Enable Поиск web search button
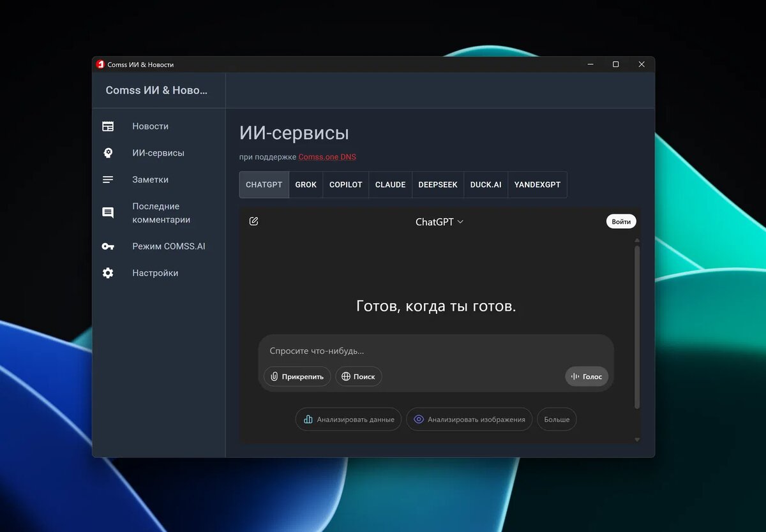The image size is (766, 532). (x=358, y=376)
